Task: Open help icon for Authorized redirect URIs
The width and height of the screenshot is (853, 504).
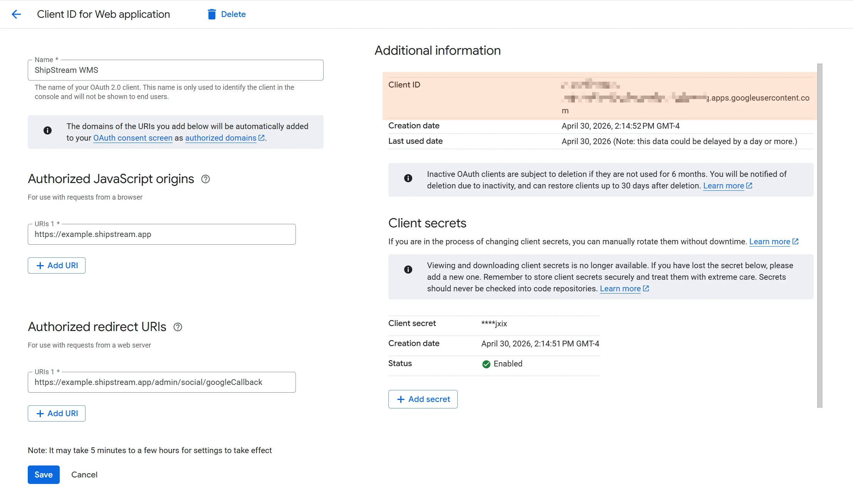Action: pyautogui.click(x=178, y=327)
